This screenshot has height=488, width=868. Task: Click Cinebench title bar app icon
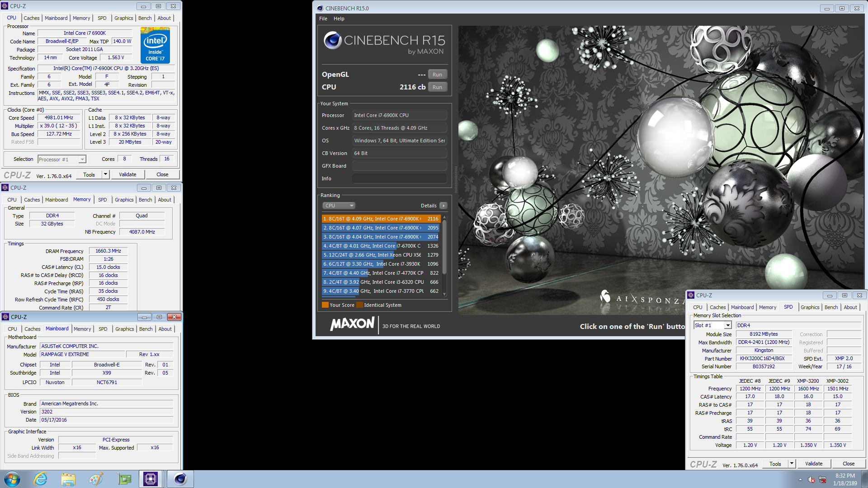(x=320, y=8)
